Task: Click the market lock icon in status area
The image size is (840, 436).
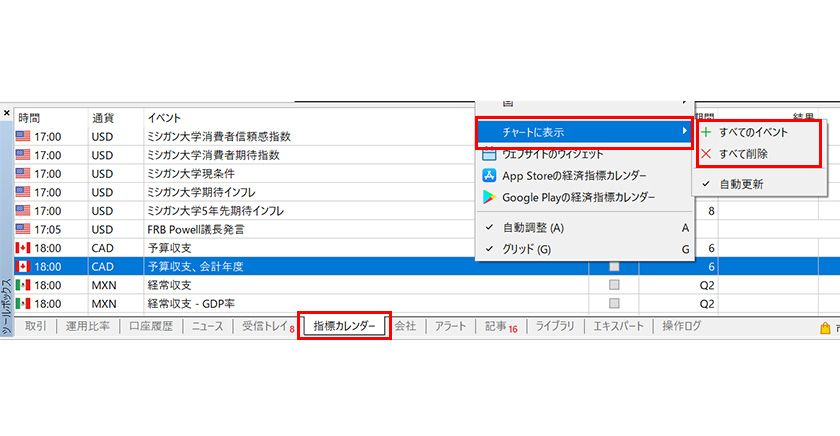Action: [825, 328]
